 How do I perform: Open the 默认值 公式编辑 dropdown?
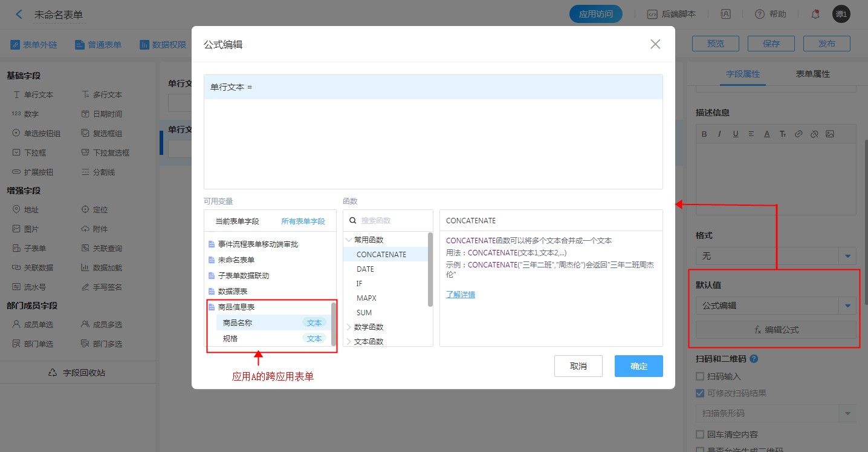click(847, 306)
